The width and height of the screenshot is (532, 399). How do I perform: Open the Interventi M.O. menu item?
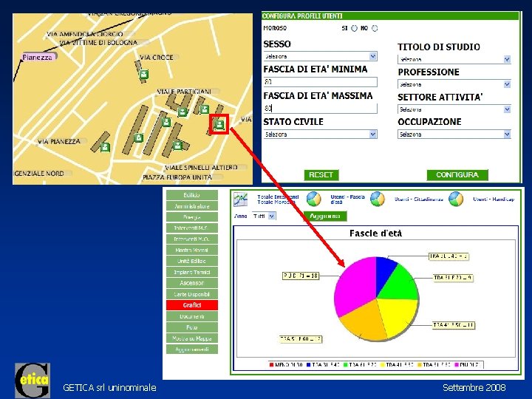[191, 239]
